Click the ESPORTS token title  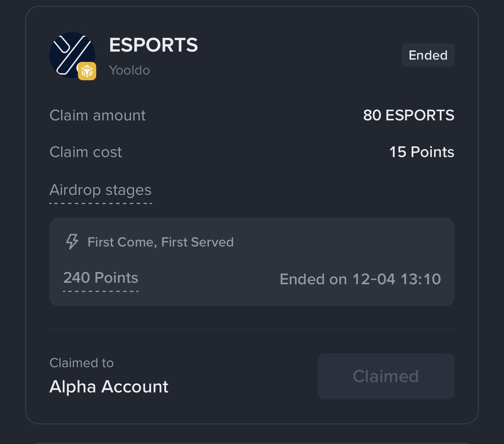click(x=153, y=45)
